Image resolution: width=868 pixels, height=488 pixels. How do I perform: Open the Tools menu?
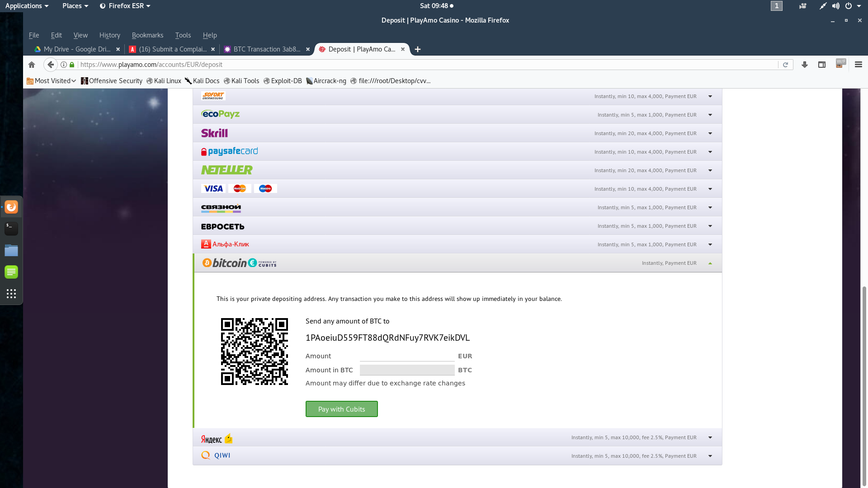click(183, 35)
